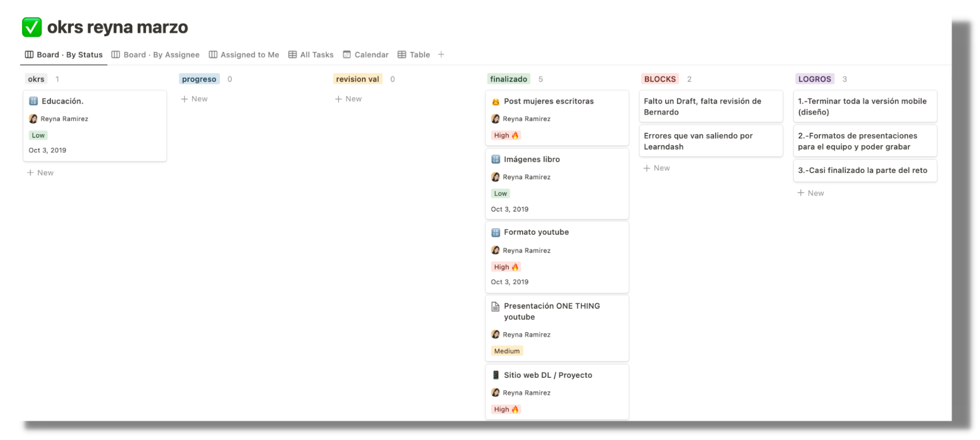
Task: Add new card under BLOCKS column
Action: (657, 168)
